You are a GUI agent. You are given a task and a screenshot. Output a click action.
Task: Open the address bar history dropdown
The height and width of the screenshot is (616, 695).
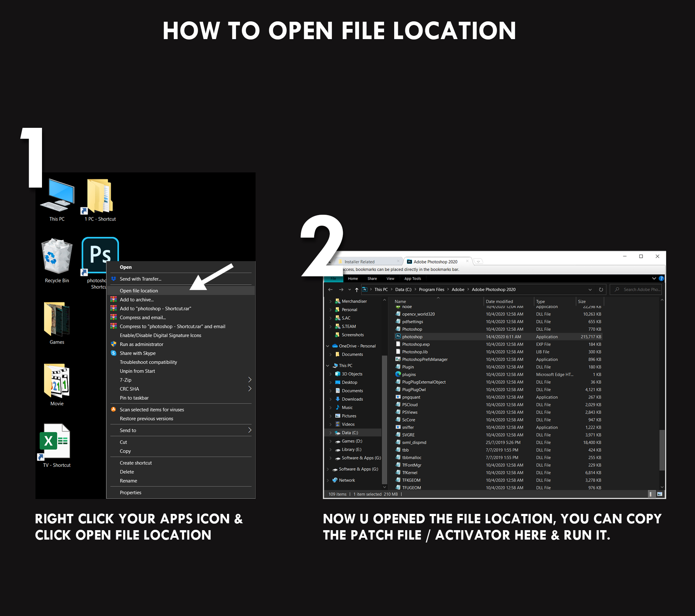[590, 290]
